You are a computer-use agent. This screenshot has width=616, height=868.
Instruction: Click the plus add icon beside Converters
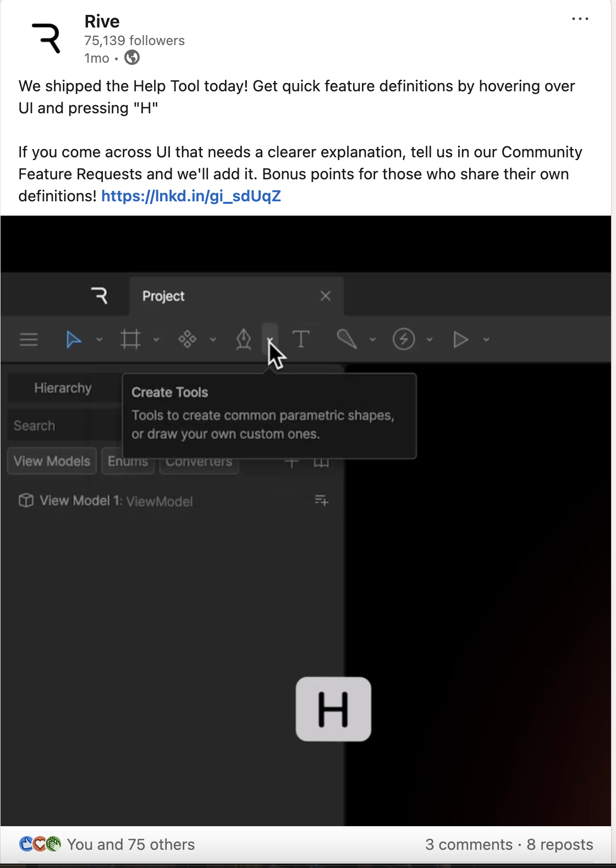click(292, 463)
